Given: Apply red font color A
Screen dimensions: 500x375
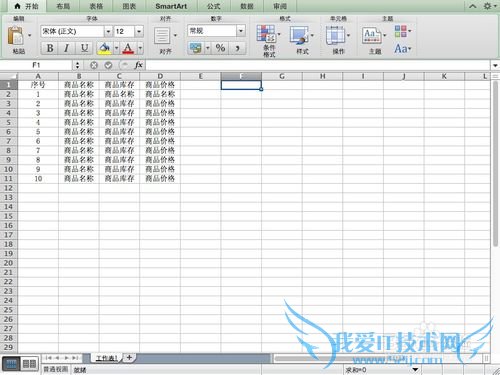Looking at the screenshot, I should (x=128, y=48).
